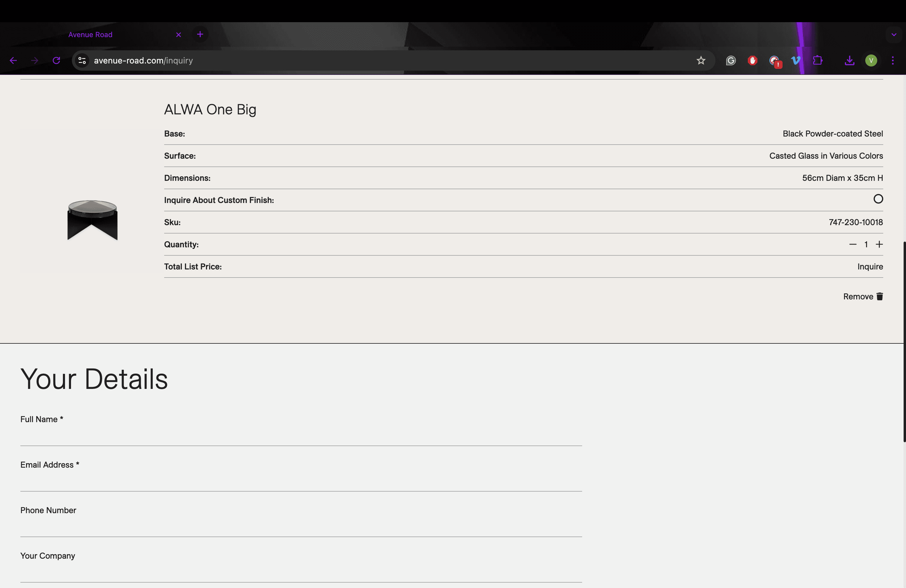Screen dimensions: 906x588
Task: Click the Your Details heading
Action: tap(94, 379)
